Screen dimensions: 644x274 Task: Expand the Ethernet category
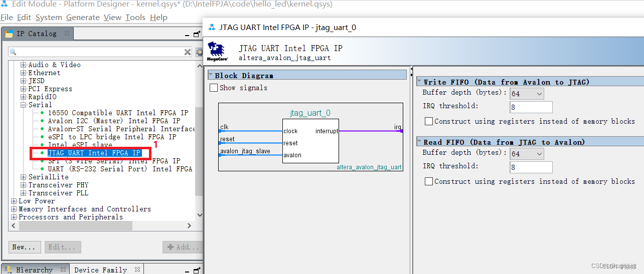23,73
